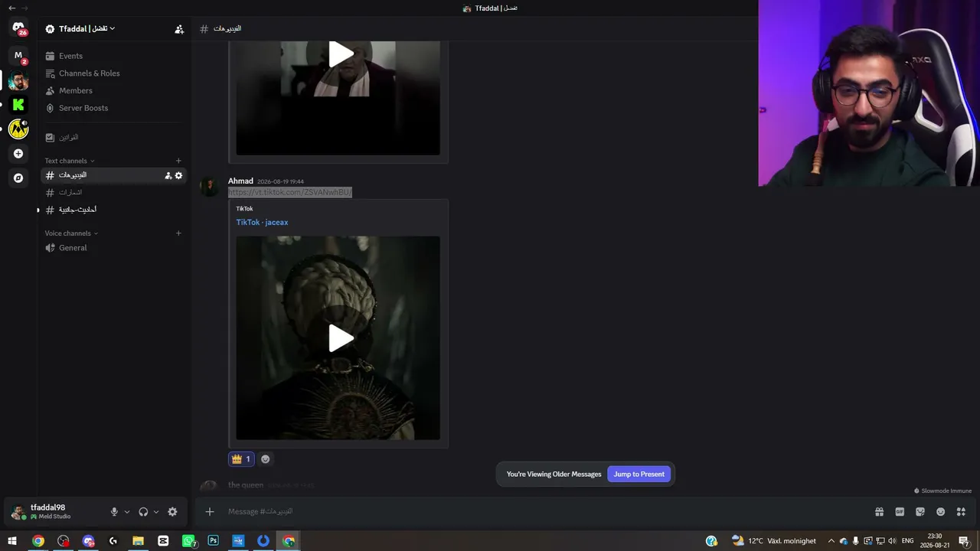Open CapCut from the taskbar
980x551 pixels.
pos(163,541)
